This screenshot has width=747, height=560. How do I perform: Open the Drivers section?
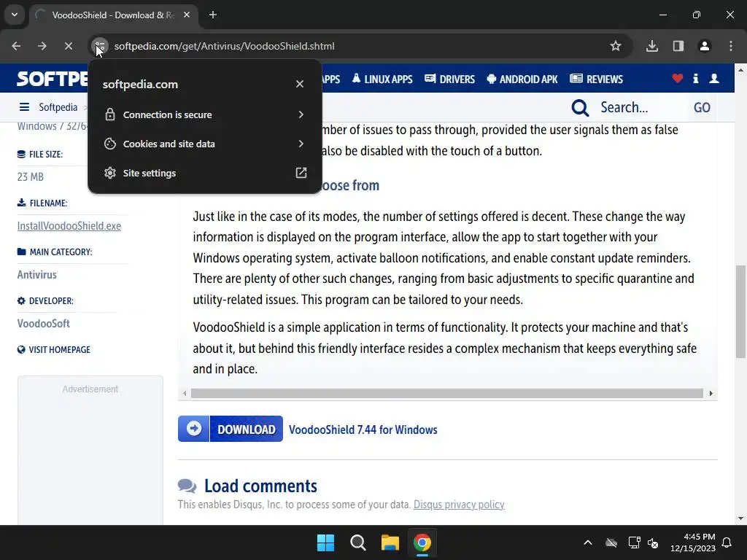coord(449,79)
